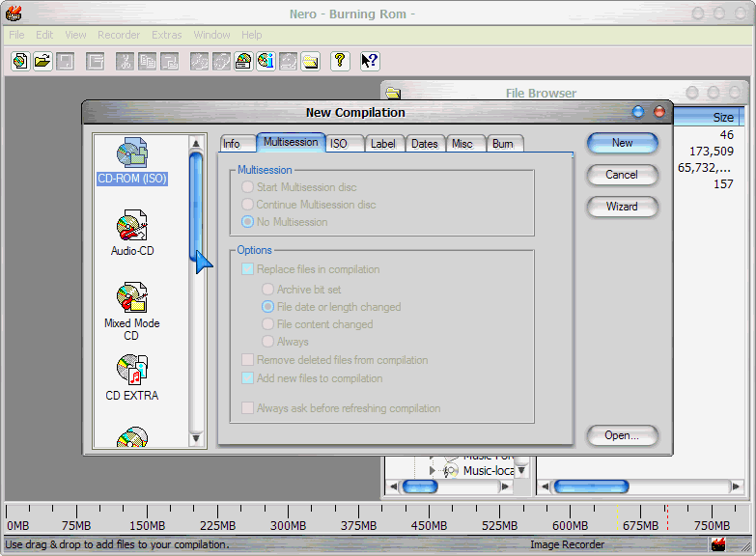This screenshot has height=556, width=756.
Task: Click the What's This pointer help icon
Action: (370, 61)
